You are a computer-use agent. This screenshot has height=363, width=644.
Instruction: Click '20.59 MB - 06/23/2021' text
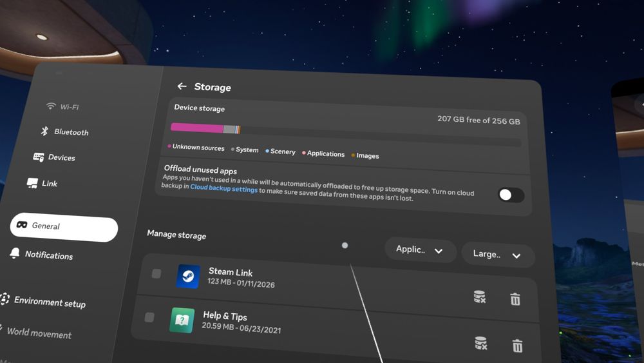click(x=241, y=328)
